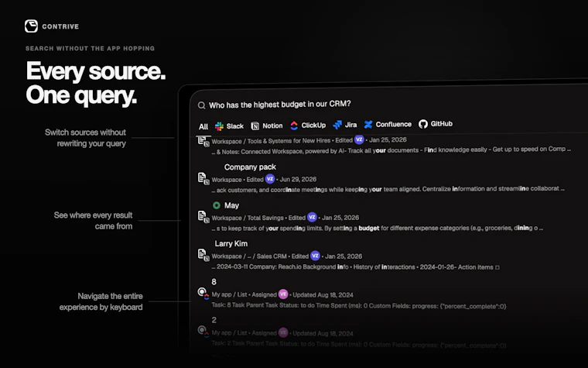Open the task result titled 2
588x368 pixels.
pos(214,320)
